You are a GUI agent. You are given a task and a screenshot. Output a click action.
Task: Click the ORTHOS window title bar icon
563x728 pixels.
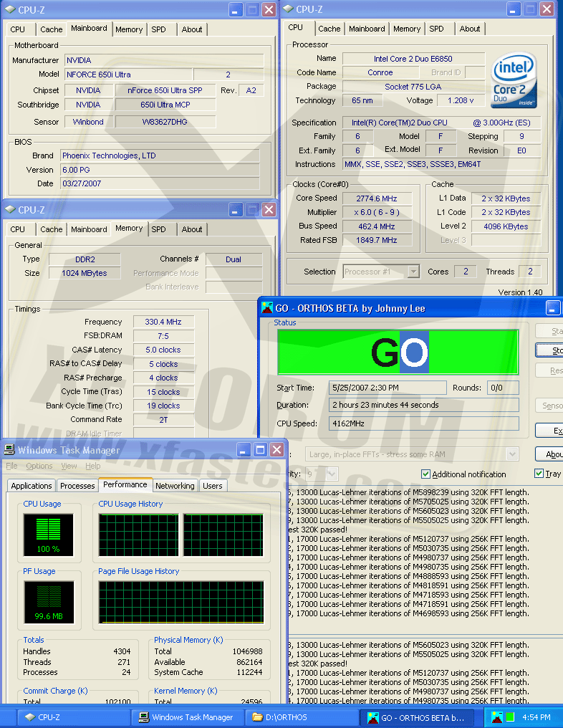coord(267,308)
